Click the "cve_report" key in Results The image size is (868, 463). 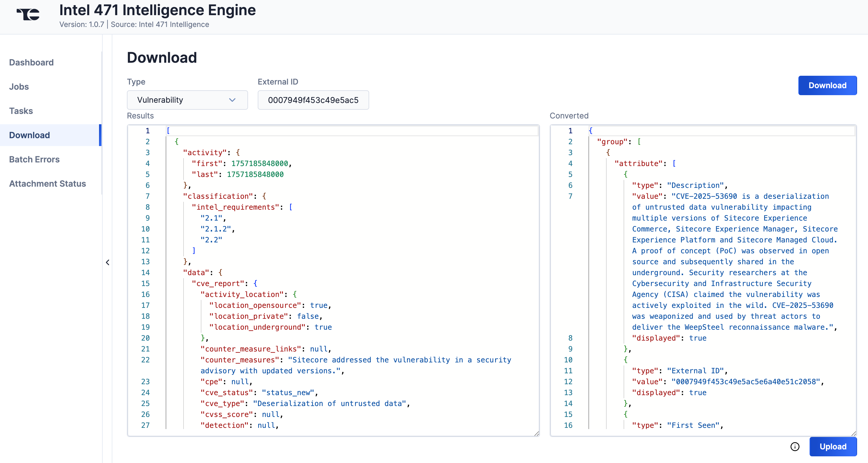click(218, 283)
